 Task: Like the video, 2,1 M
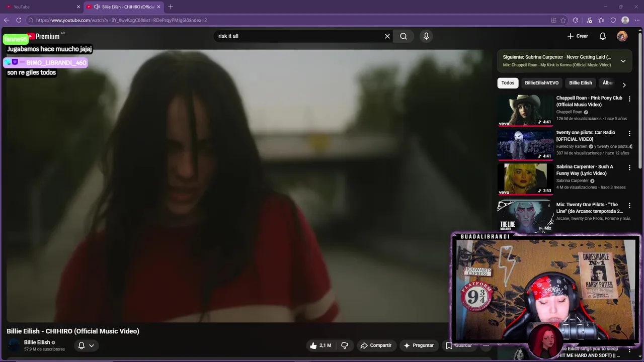click(x=320, y=345)
